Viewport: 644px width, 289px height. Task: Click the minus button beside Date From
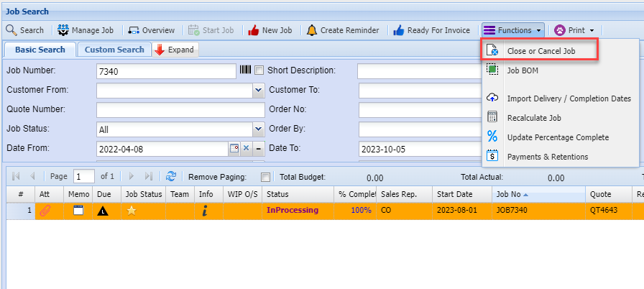click(x=258, y=149)
